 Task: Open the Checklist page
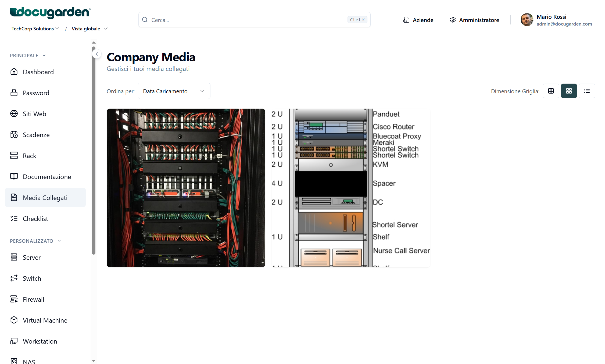[x=45, y=219]
